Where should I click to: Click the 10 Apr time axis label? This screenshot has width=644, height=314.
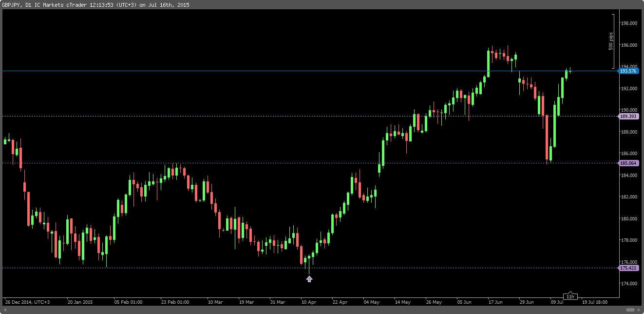pyautogui.click(x=308, y=302)
